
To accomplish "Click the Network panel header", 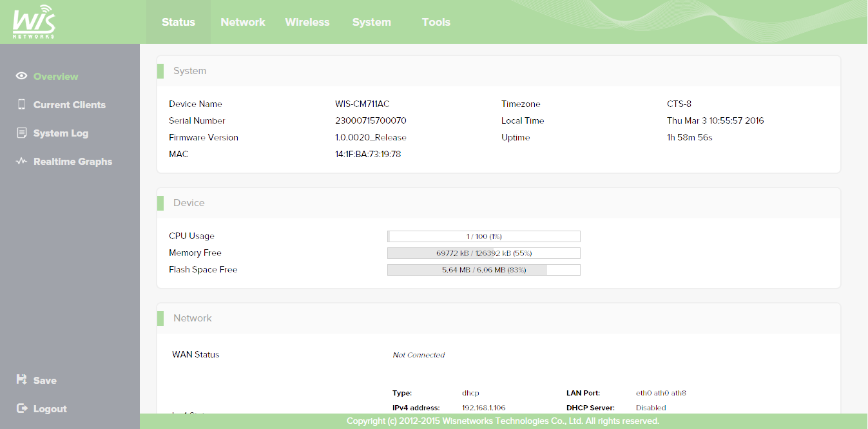I will tap(499, 318).
